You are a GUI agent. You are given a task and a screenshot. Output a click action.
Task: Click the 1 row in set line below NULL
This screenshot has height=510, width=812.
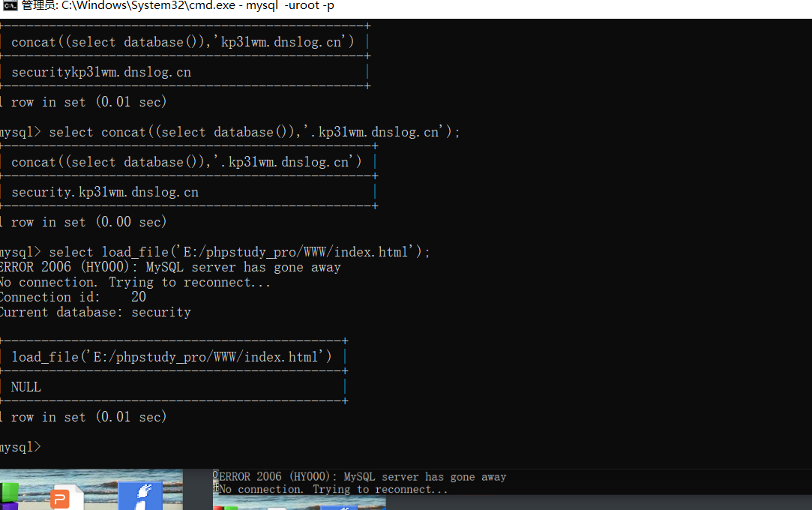[84, 417]
